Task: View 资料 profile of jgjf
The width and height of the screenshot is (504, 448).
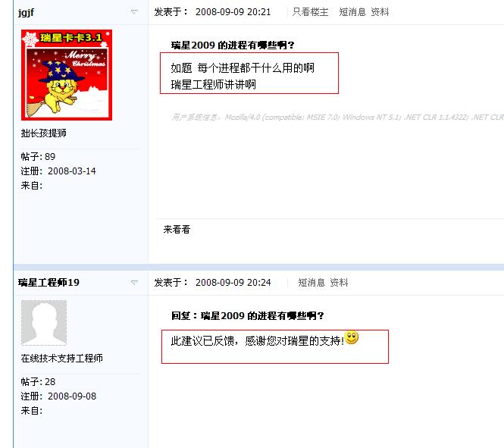Action: click(380, 12)
